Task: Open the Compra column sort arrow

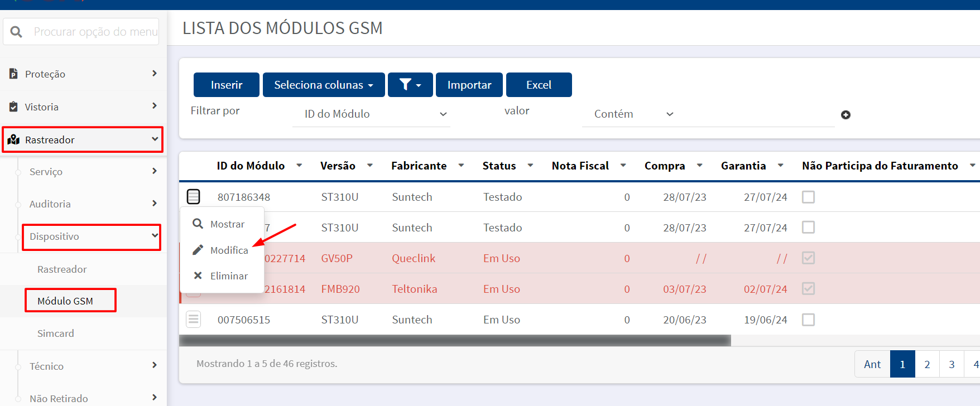Action: [x=699, y=166]
